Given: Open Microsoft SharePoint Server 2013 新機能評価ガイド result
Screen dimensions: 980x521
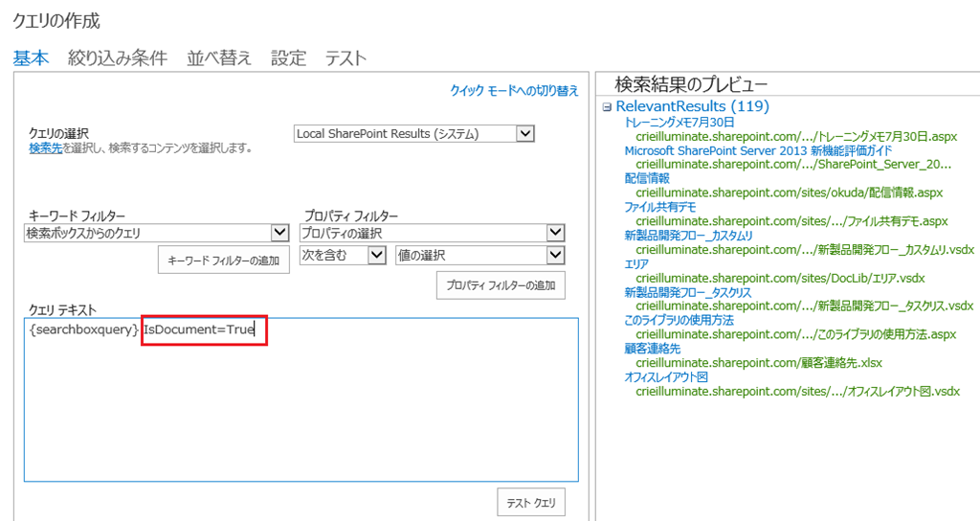Looking at the screenshot, I should [758, 150].
